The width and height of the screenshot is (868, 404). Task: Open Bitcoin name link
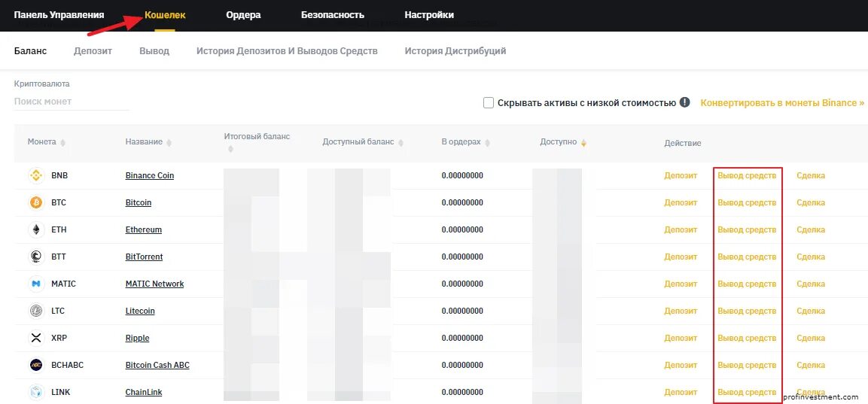pos(139,202)
